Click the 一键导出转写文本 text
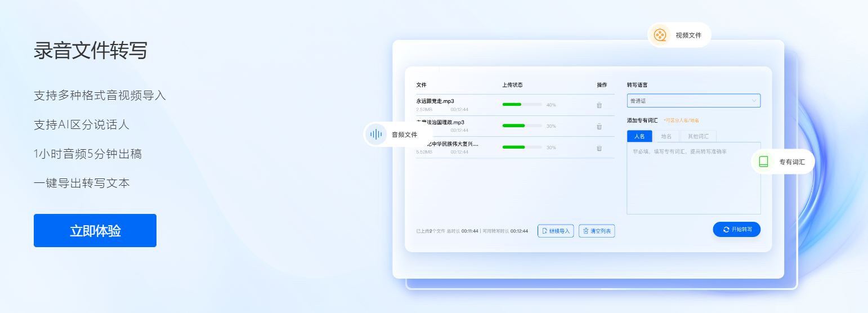Viewport: 868px width, 313px height. coord(82,183)
